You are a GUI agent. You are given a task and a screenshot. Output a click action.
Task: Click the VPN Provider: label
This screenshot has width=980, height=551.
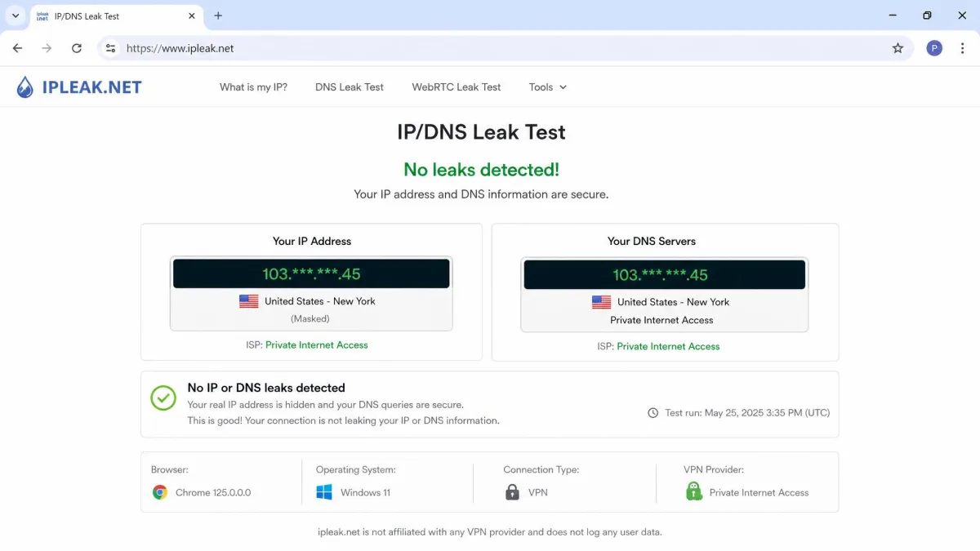[714, 470]
